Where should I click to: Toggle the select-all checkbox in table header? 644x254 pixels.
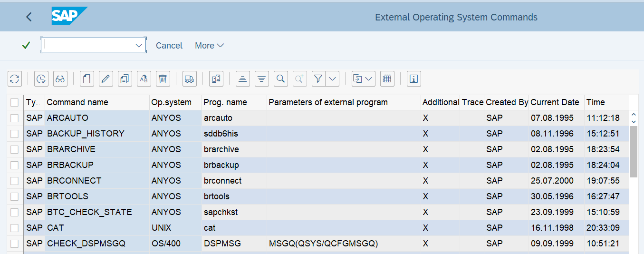(x=15, y=102)
